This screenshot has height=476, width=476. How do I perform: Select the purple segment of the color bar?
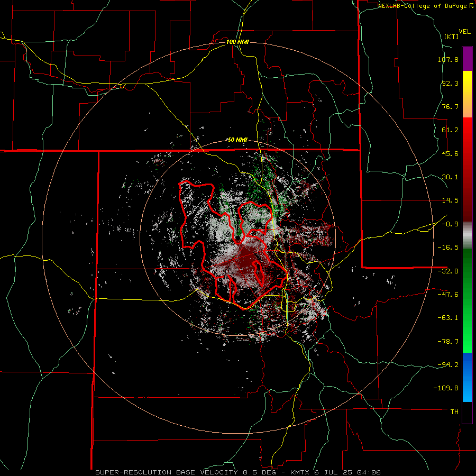[467, 59]
